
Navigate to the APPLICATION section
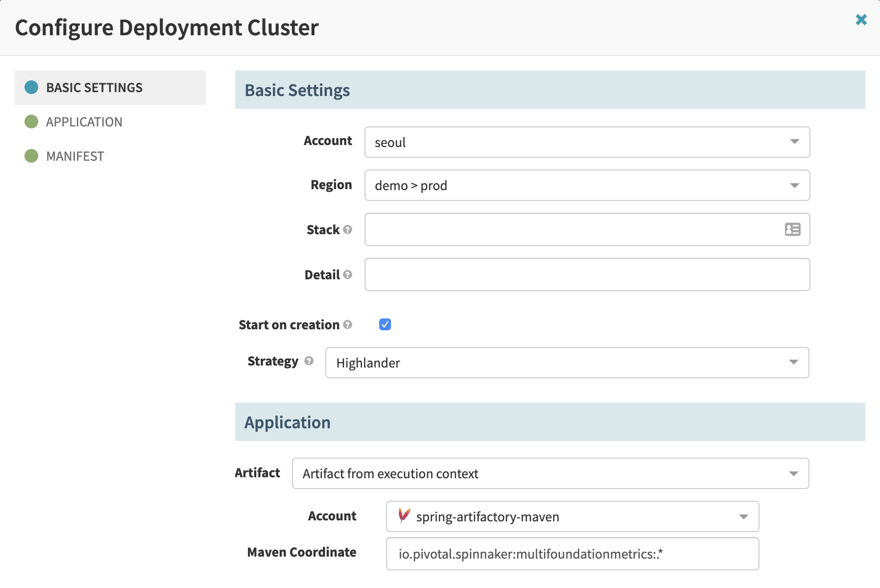click(84, 122)
